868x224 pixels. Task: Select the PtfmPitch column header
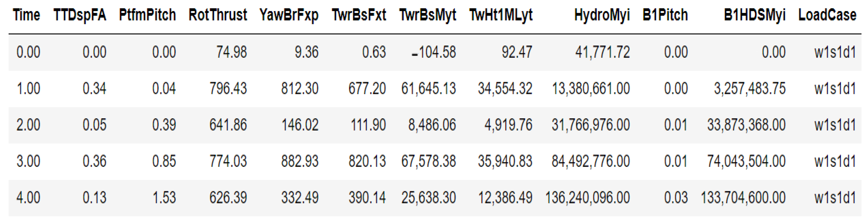(147, 15)
